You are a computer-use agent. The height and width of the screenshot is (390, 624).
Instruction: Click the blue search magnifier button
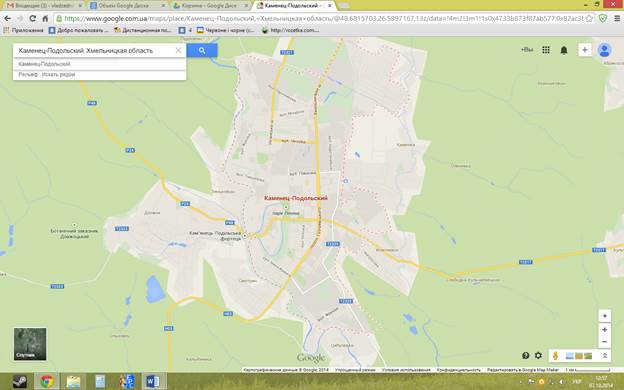[202, 51]
